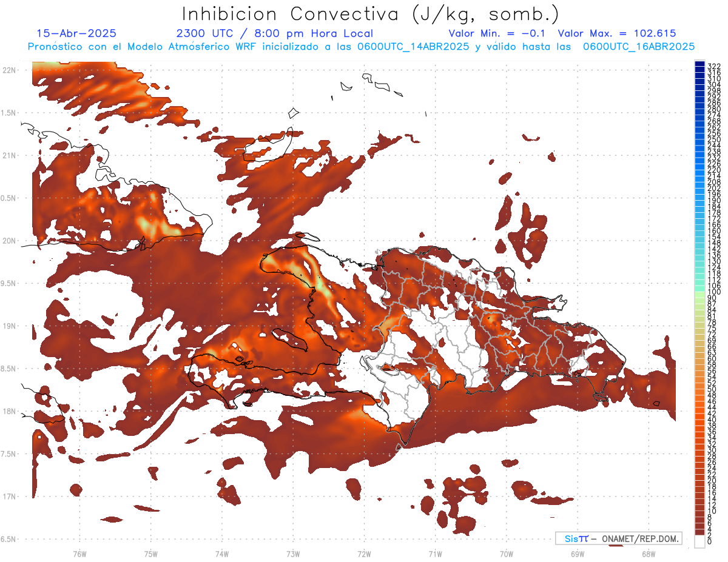Screen dimensions: 728x562
Task: Click the '20N' latitude label
Action: pos(9,241)
